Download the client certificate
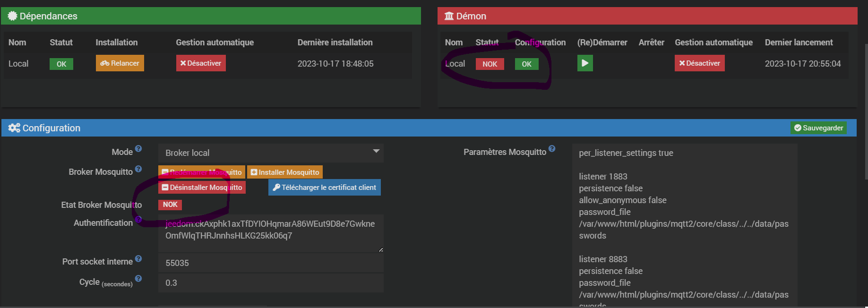The height and width of the screenshot is (308, 868). [324, 188]
